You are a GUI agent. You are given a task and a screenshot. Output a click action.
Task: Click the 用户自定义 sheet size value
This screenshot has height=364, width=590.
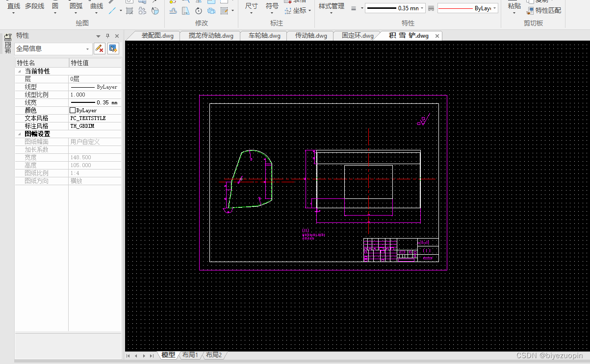point(95,142)
